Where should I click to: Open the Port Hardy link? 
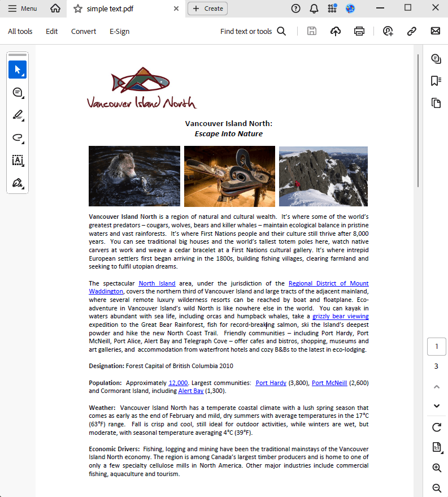[271, 383]
